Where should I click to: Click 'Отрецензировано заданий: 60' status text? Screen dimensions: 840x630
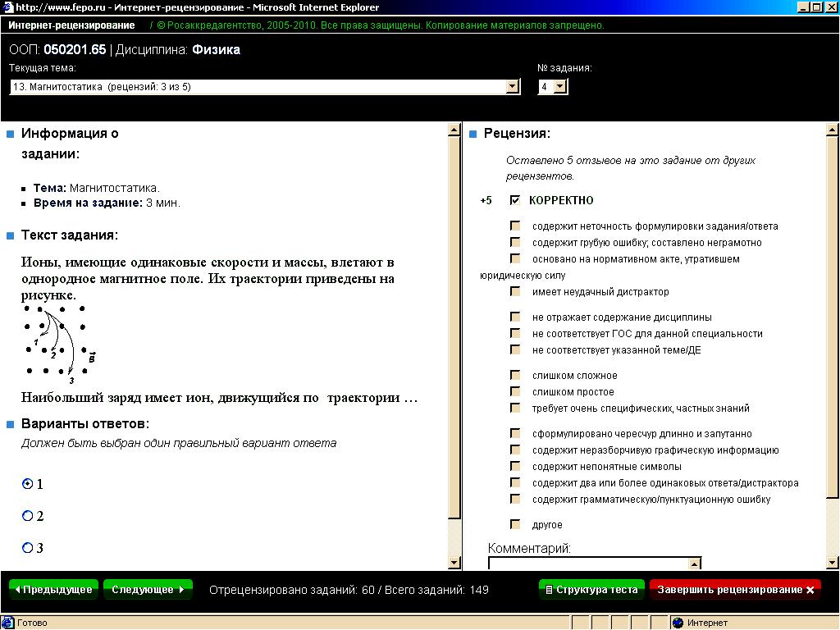coord(292,590)
